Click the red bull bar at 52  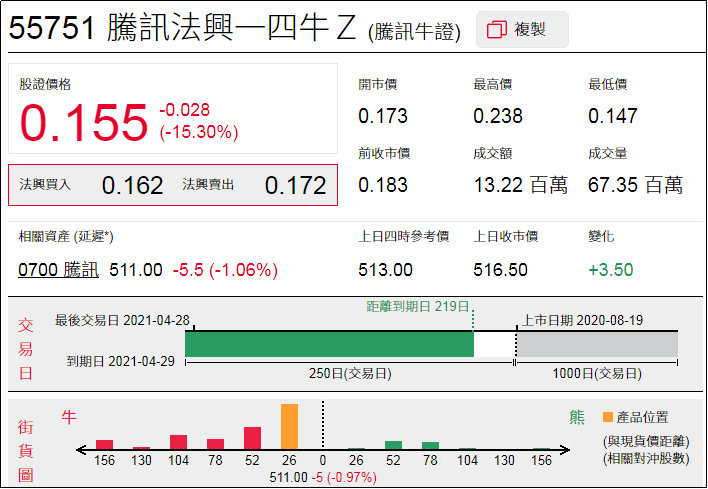252,438
